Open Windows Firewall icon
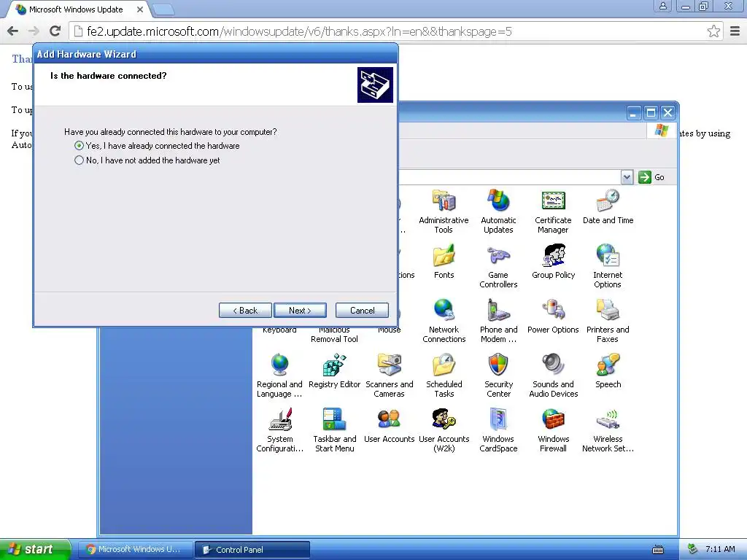 pos(553,420)
